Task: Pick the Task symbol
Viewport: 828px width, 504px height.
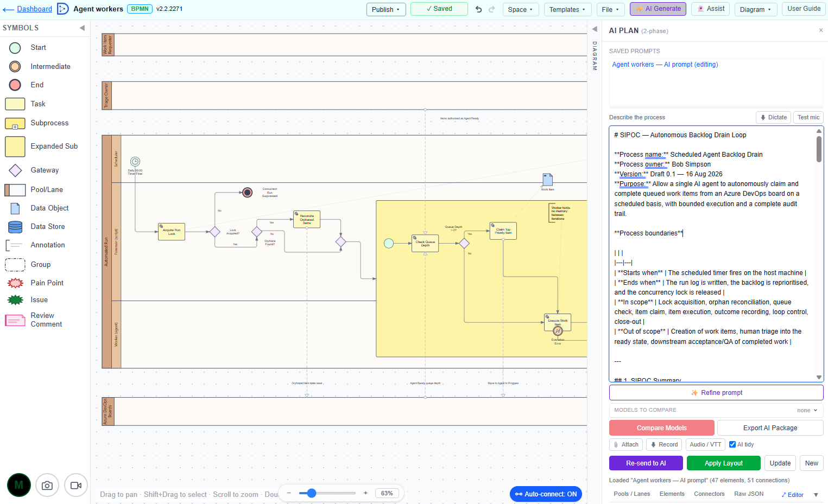Action: [15, 104]
